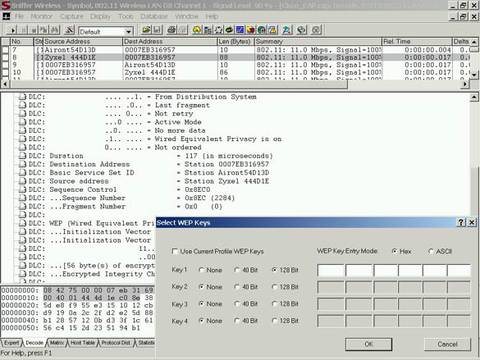
Task: Click the first Key 1 hex input box
Action: click(330, 270)
